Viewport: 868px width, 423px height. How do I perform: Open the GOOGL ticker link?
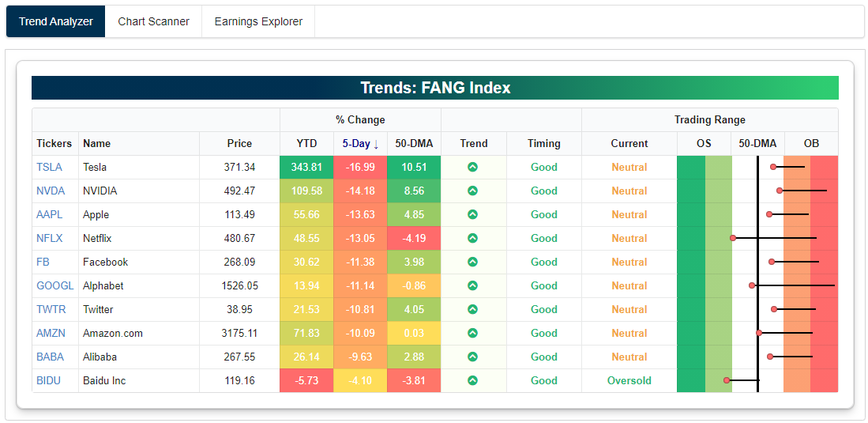tap(54, 285)
